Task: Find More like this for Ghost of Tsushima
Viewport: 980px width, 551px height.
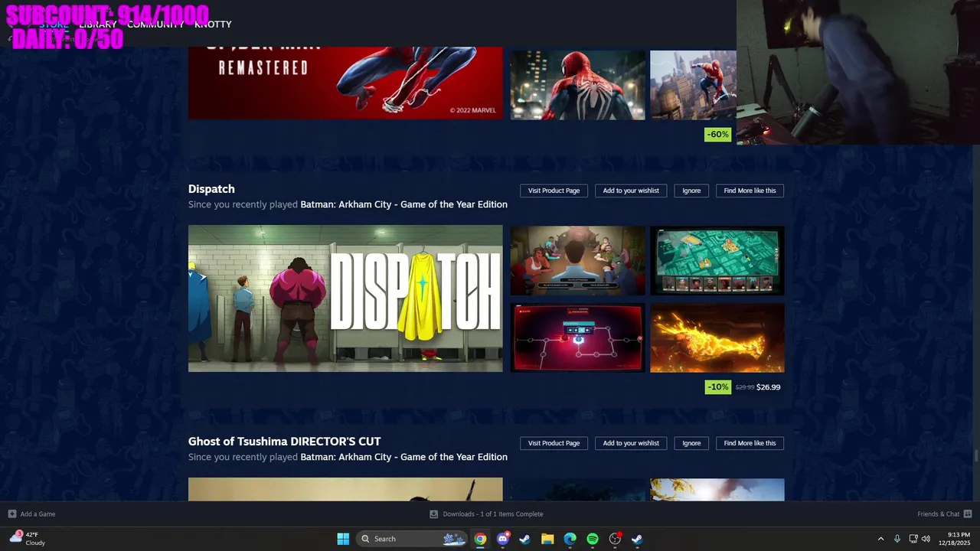Action: click(x=750, y=443)
